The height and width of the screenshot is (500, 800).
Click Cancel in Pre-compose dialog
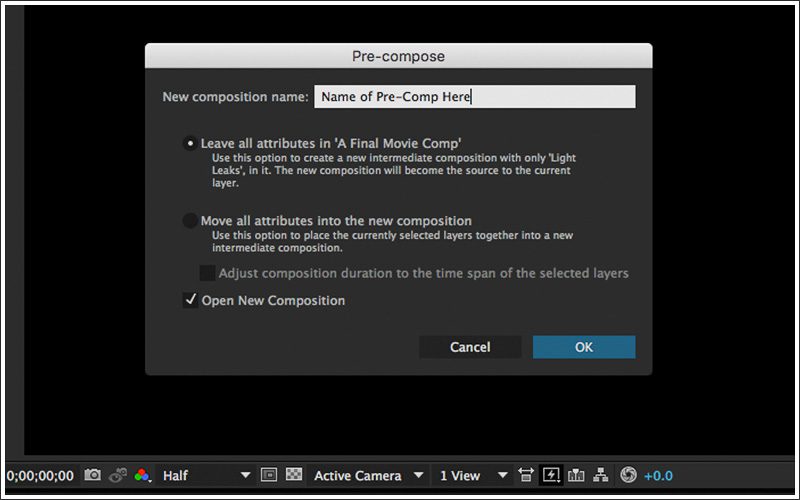470,347
